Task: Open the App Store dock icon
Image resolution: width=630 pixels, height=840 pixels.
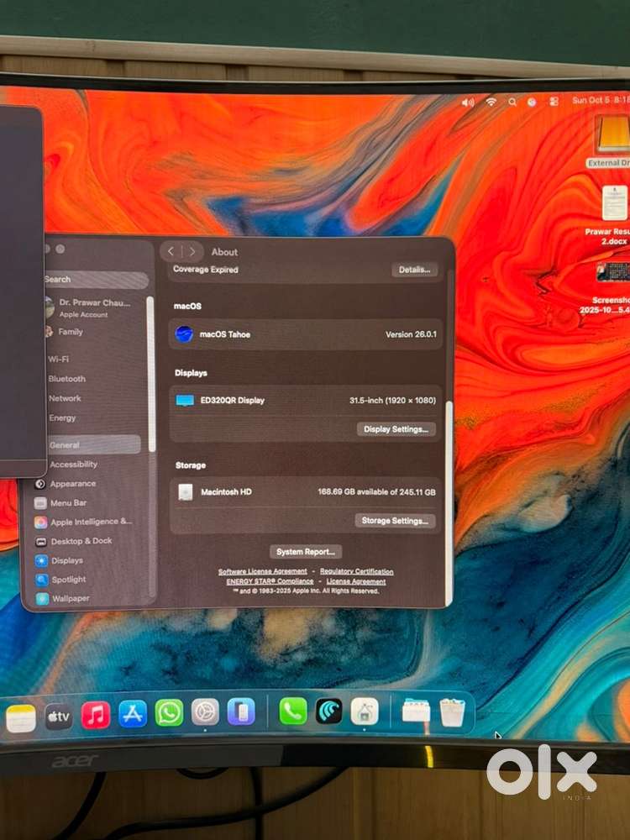Action: point(133,714)
